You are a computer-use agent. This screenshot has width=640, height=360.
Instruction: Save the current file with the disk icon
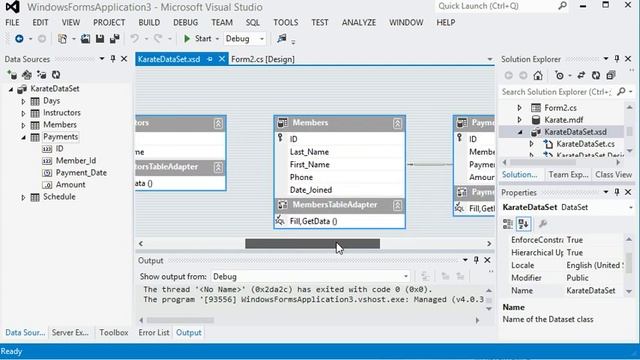100,39
